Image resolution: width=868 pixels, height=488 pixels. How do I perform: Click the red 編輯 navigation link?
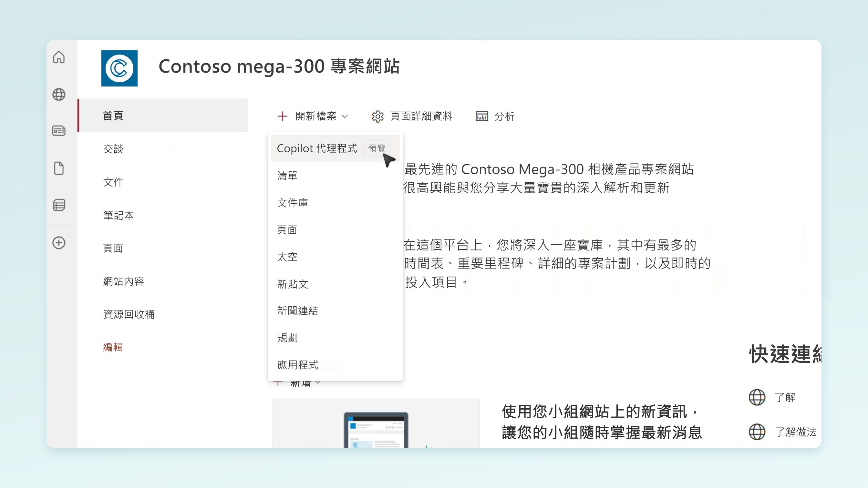point(113,347)
